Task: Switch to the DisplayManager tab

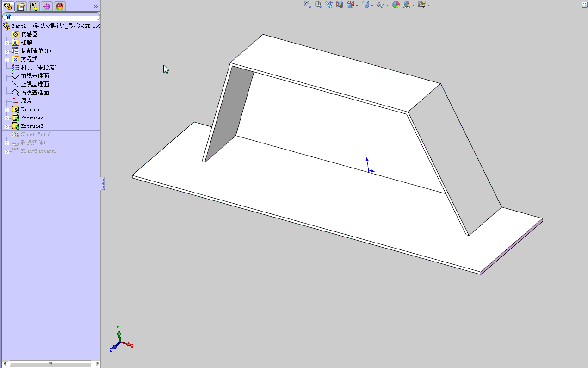Action: pos(60,6)
